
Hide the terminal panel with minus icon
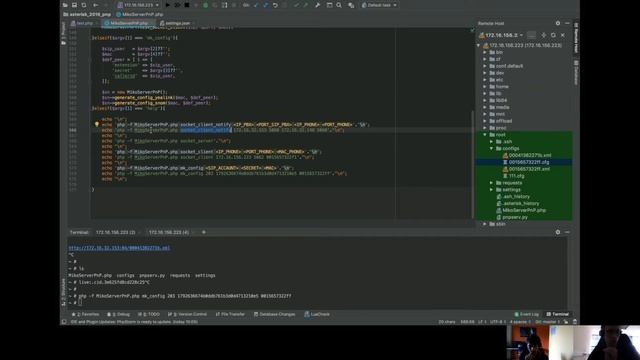567,232
